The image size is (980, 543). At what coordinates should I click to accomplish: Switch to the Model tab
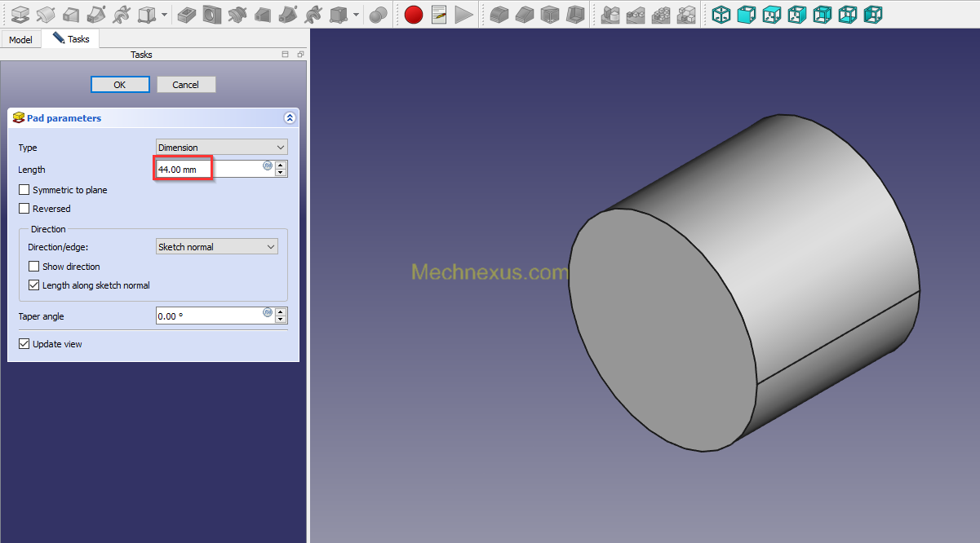click(20, 39)
